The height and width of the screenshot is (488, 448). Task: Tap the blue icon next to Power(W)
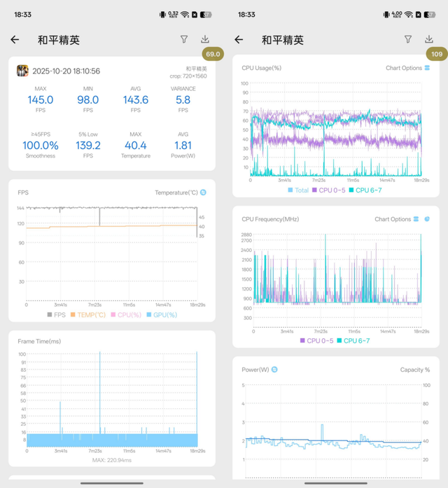pyautogui.click(x=274, y=370)
